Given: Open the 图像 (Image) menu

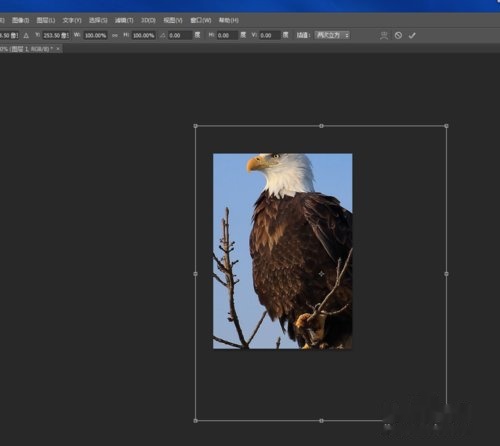Looking at the screenshot, I should 20,20.
